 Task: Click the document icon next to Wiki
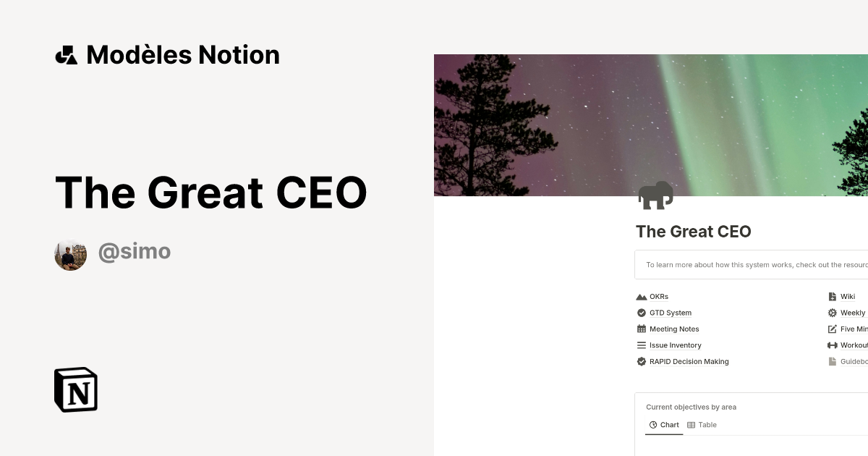[x=832, y=296]
